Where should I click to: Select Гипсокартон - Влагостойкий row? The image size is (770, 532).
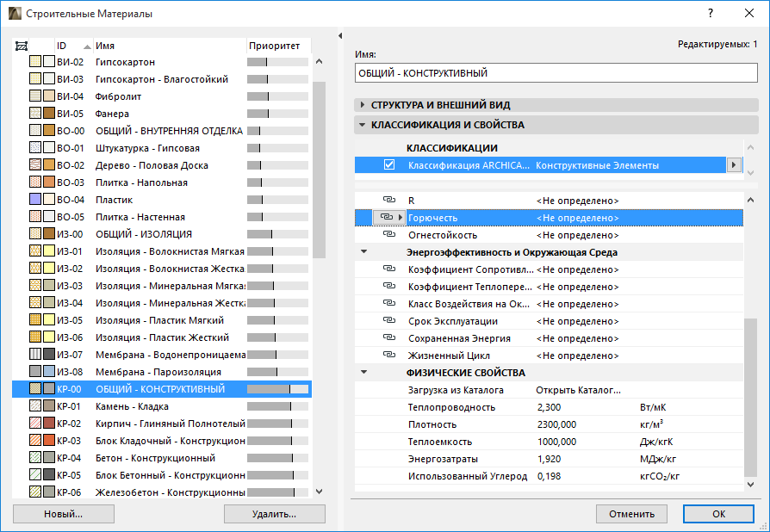pyautogui.click(x=162, y=79)
